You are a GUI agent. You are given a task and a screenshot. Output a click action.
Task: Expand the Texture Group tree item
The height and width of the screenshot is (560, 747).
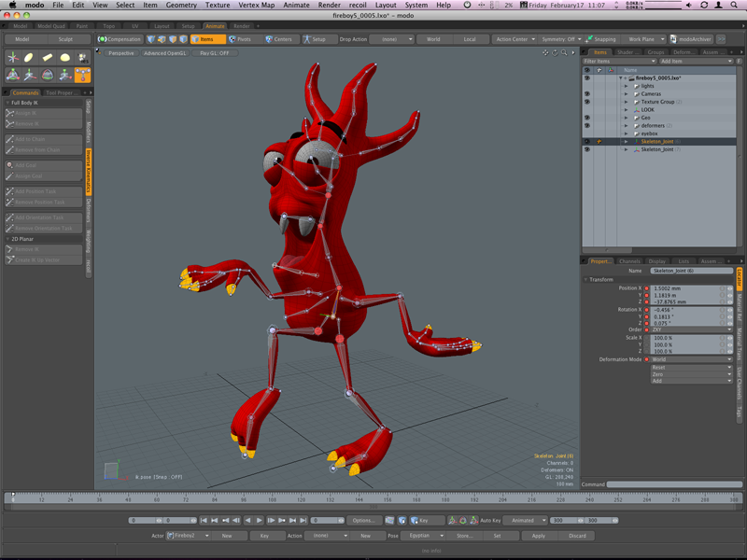(x=626, y=102)
